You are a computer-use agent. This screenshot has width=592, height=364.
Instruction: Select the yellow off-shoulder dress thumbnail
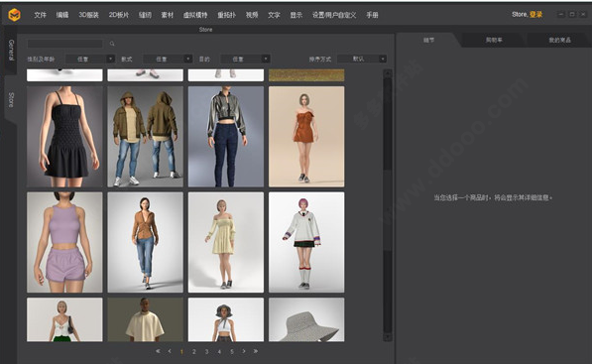(226, 242)
